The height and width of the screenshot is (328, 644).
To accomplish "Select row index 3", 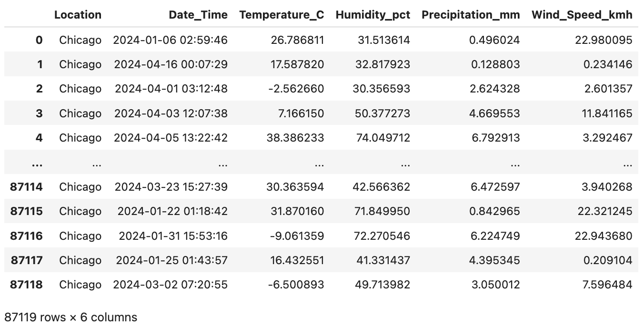I will click(39, 113).
